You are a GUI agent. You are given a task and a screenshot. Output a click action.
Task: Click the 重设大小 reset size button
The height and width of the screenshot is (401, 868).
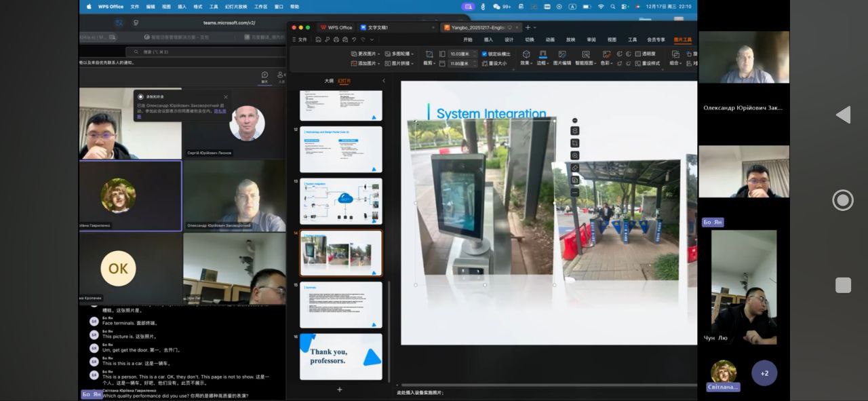coord(497,63)
